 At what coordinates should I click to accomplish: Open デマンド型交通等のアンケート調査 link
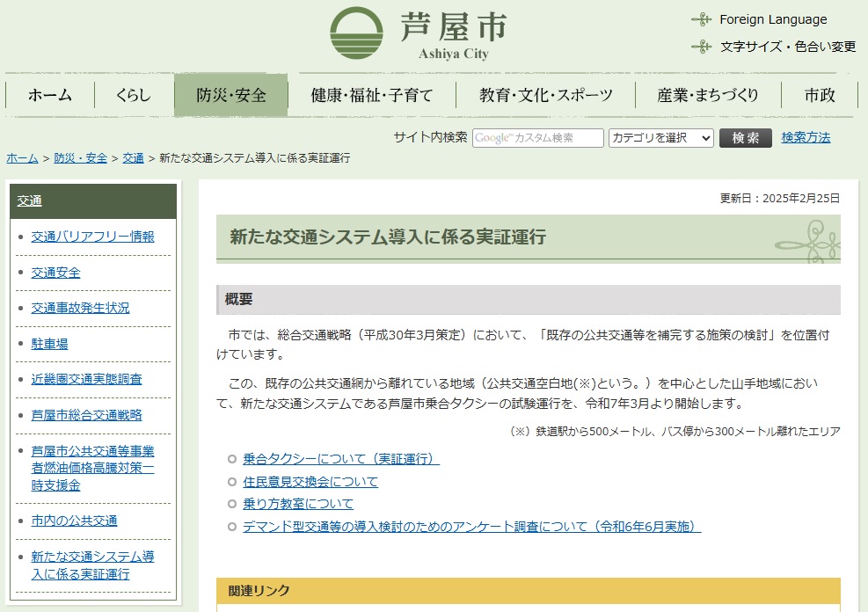471,526
